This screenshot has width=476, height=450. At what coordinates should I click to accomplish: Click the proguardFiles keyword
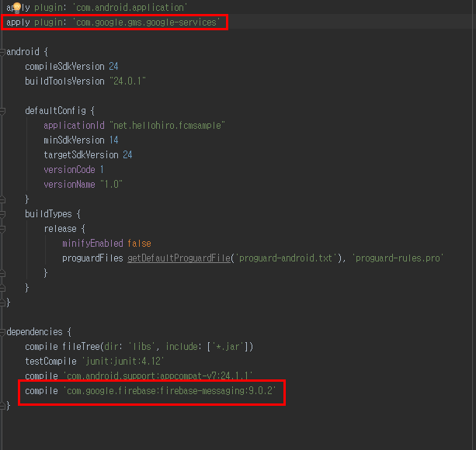click(x=92, y=258)
